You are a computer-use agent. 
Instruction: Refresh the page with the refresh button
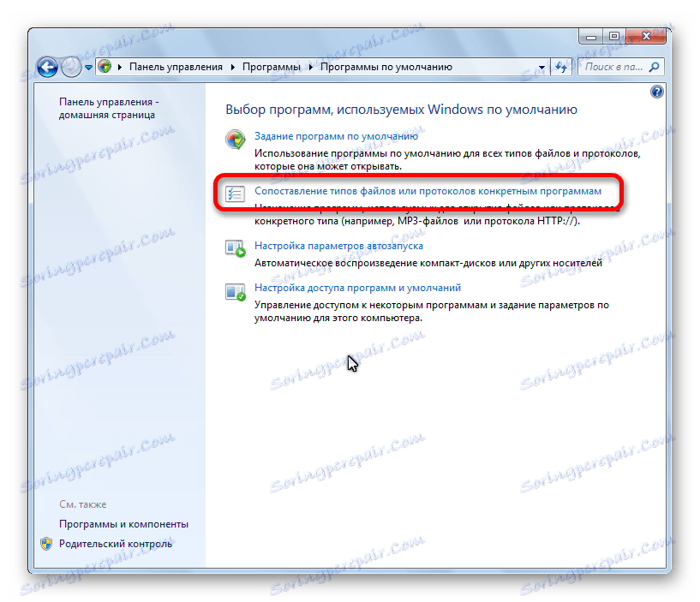pyautogui.click(x=561, y=67)
